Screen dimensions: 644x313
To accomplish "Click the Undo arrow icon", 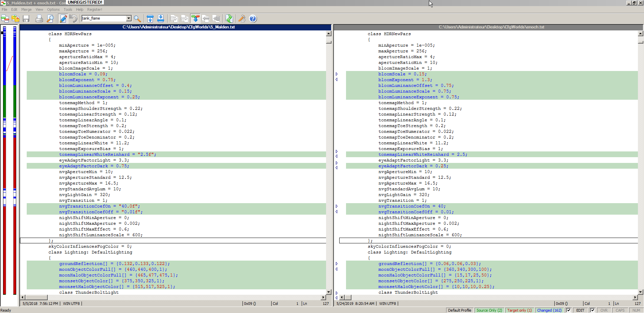I will coord(73,19).
